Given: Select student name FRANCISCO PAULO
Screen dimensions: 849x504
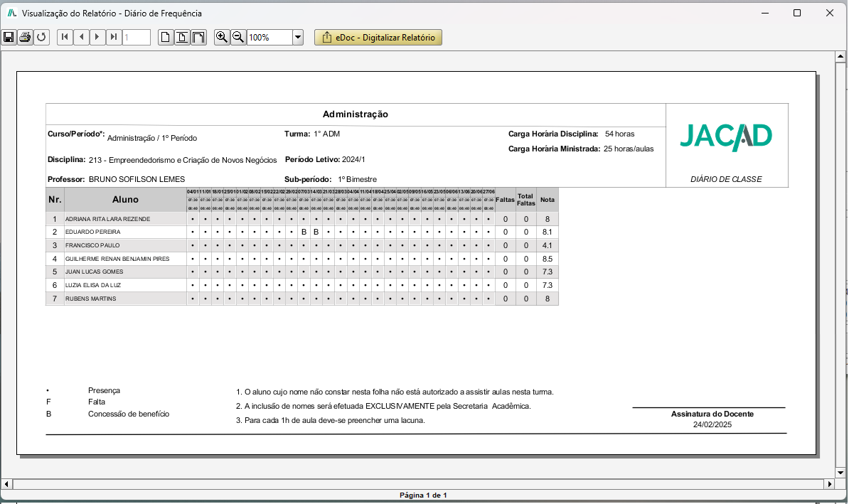Looking at the screenshot, I should (92, 245).
